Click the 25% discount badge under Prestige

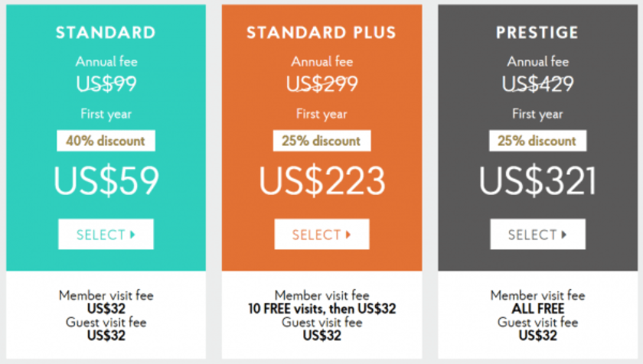coord(537,141)
